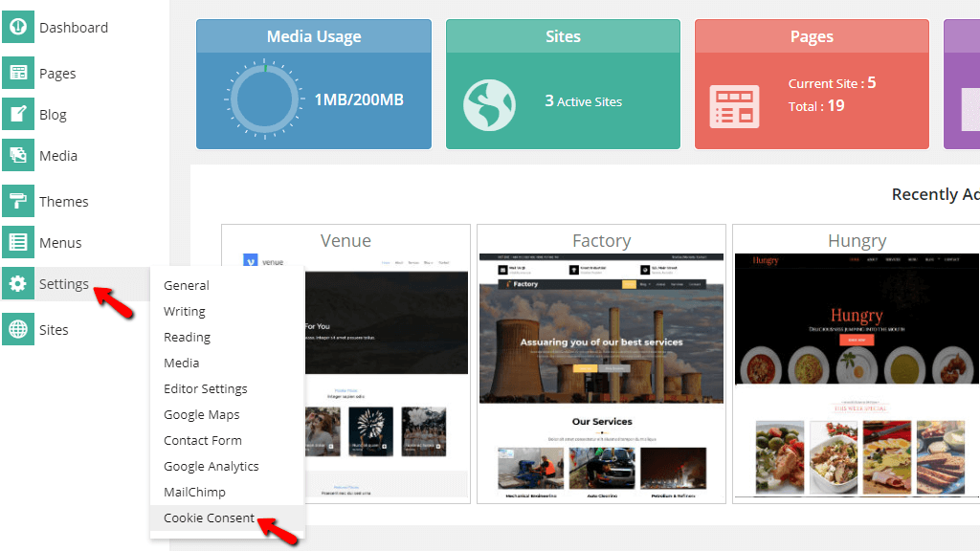Viewport: 980px width, 551px height.
Task: Click the Themes paint roller icon
Action: tap(18, 201)
